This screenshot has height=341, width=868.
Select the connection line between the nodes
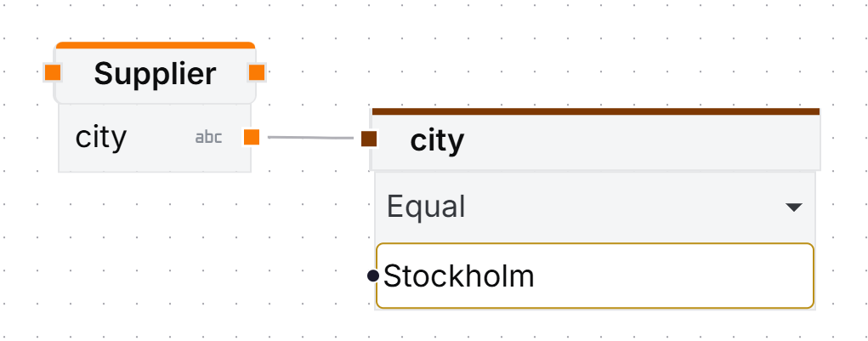310,137
